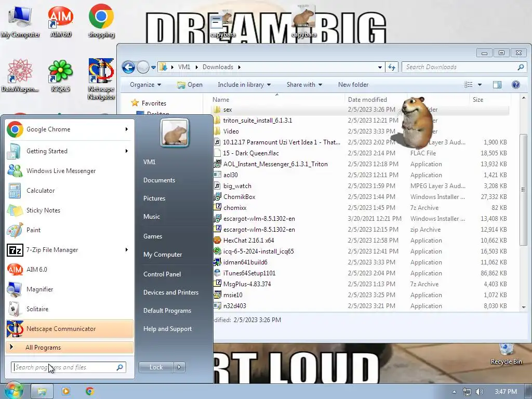Click the File Explorer taskbar icon
The width and height of the screenshot is (532, 399).
point(42,392)
